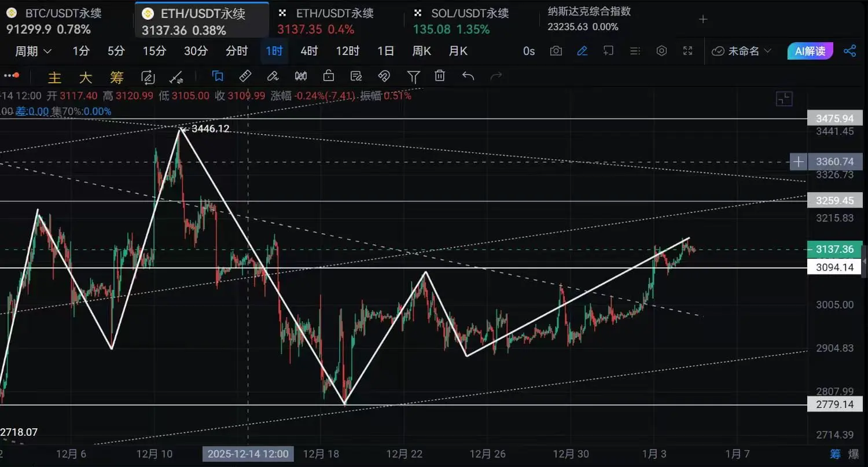Toggle the magnet snap tool
Image resolution: width=868 pixels, height=467 pixels.
[x=384, y=76]
